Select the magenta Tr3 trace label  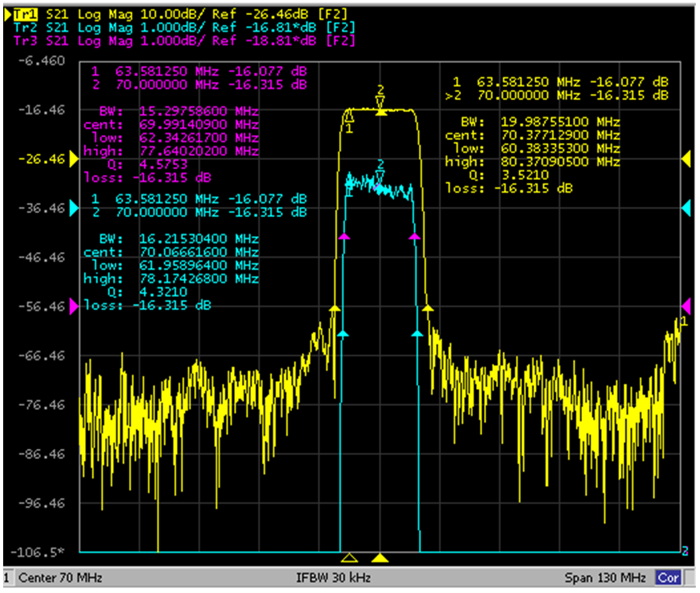click(x=26, y=40)
